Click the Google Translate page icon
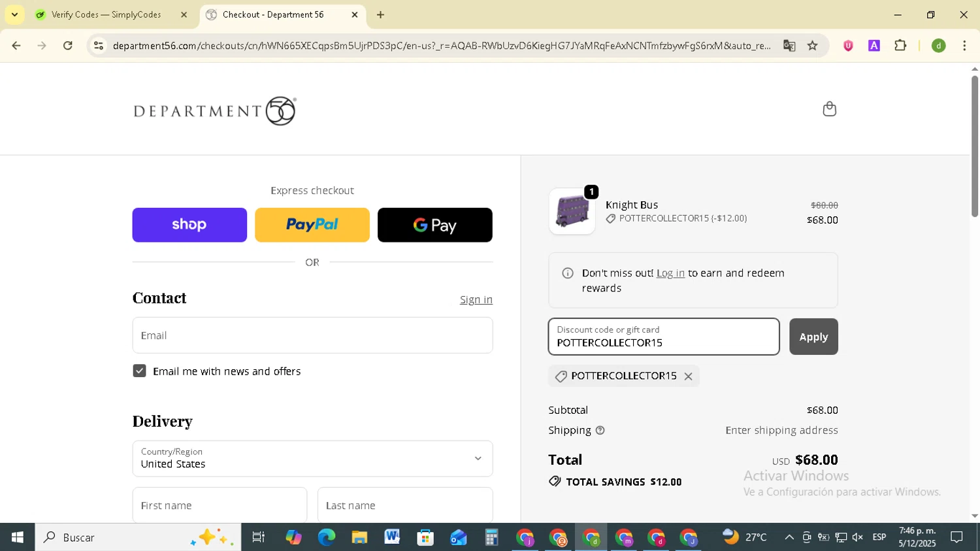The height and width of the screenshot is (551, 980). (789, 46)
